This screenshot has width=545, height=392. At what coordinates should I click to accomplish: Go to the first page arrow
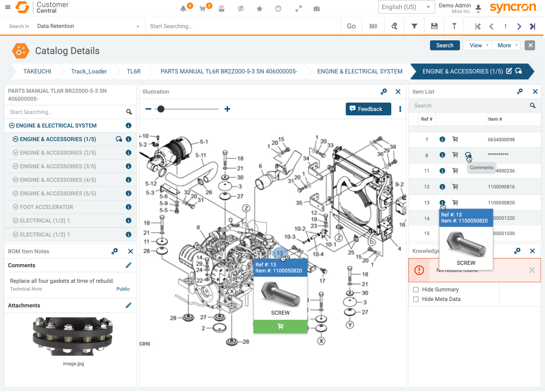[x=478, y=26]
